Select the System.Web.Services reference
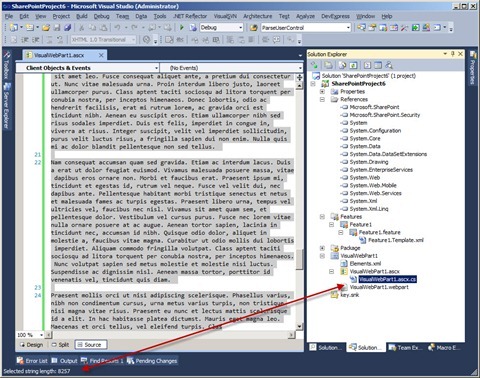 (375, 193)
